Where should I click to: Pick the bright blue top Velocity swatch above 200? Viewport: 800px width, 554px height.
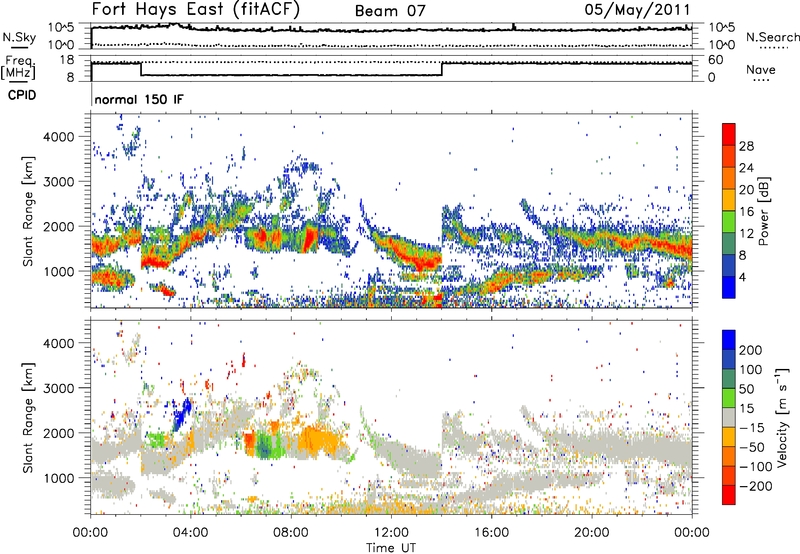729,340
